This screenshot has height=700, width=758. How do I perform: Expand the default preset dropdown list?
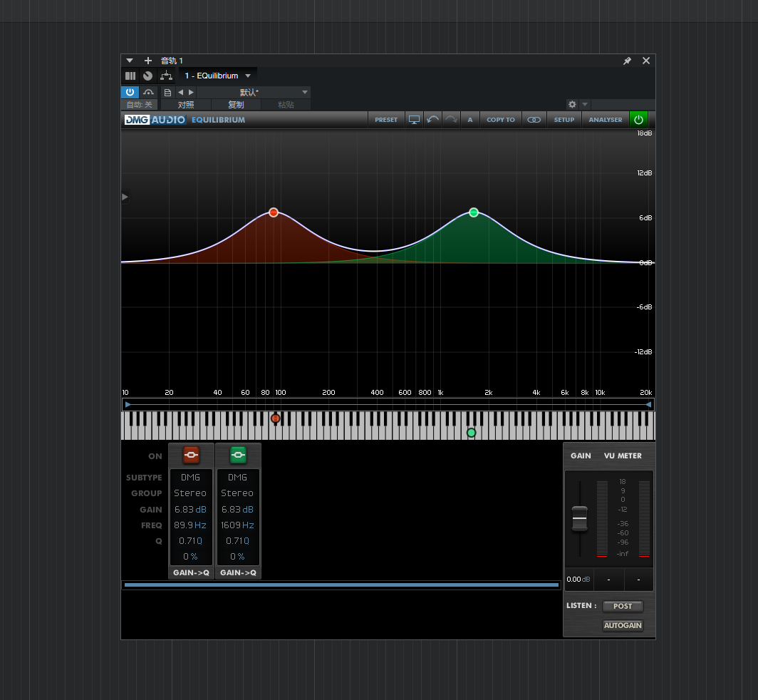click(x=305, y=92)
